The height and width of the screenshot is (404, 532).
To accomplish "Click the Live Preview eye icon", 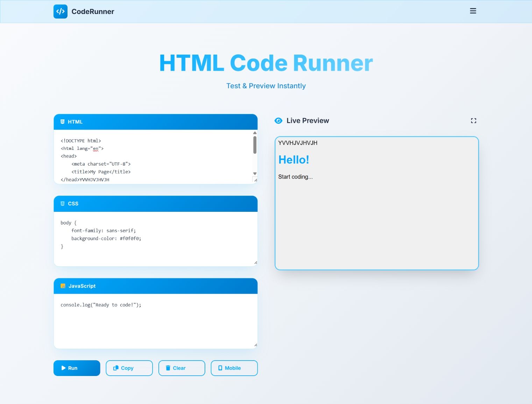I will [x=278, y=121].
